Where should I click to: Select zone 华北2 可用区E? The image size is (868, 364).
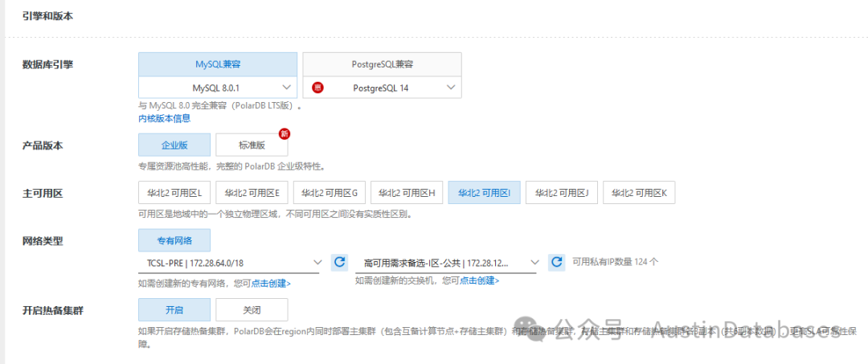tap(252, 193)
